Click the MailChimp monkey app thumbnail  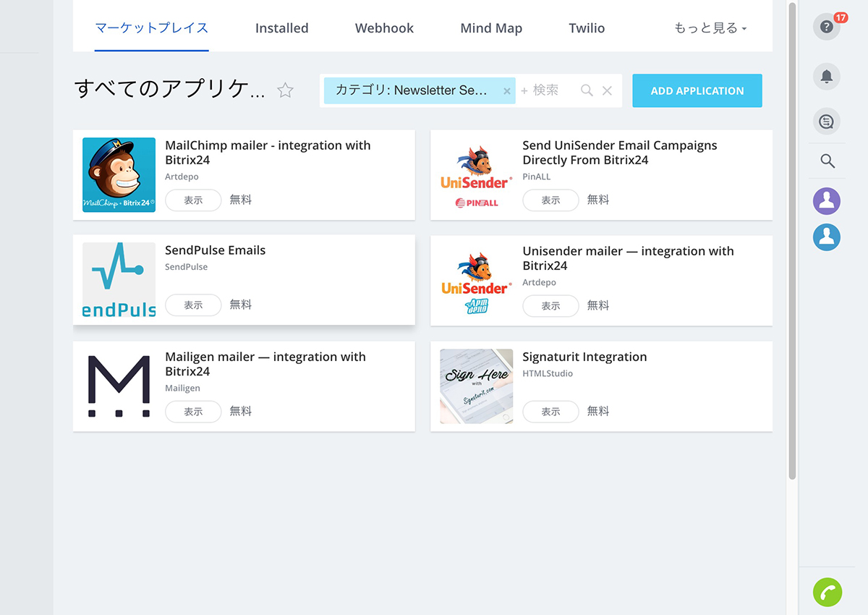119,174
